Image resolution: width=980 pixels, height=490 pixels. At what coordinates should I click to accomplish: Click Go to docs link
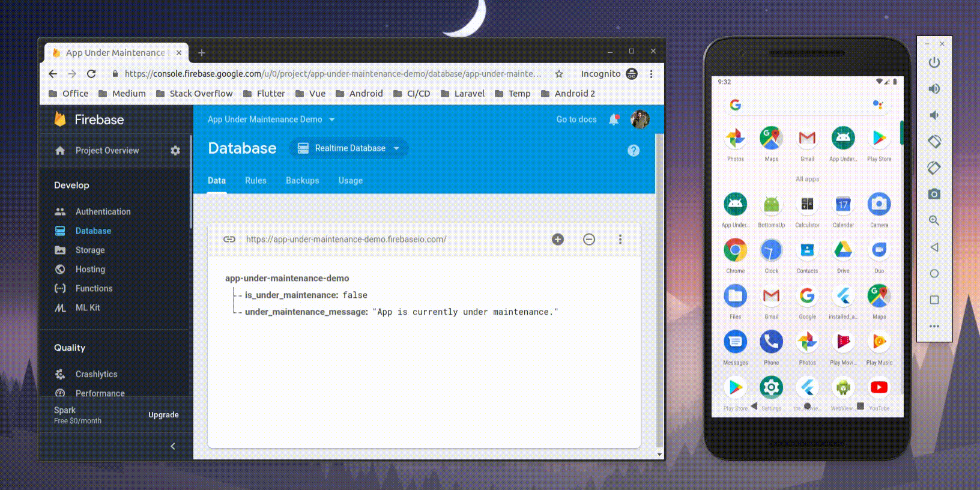point(576,119)
